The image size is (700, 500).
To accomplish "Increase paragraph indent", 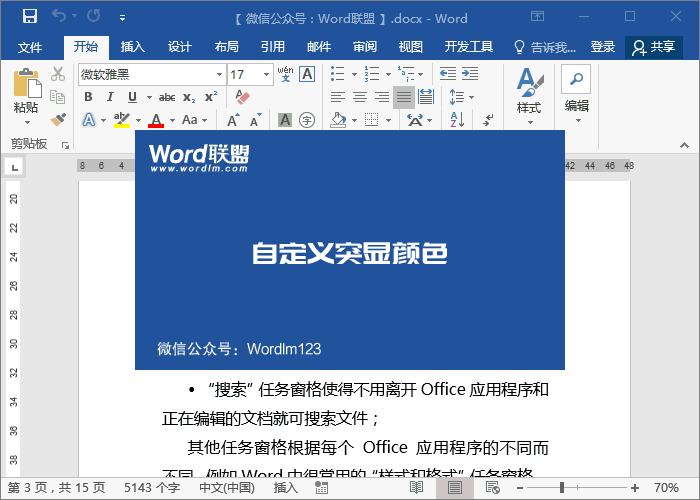I will coord(470,74).
